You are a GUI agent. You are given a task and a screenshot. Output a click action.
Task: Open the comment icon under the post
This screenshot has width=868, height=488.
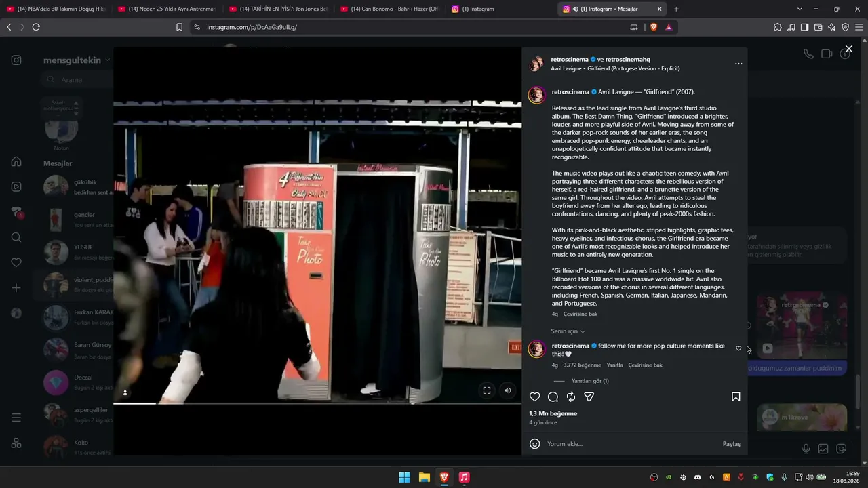[553, 396]
